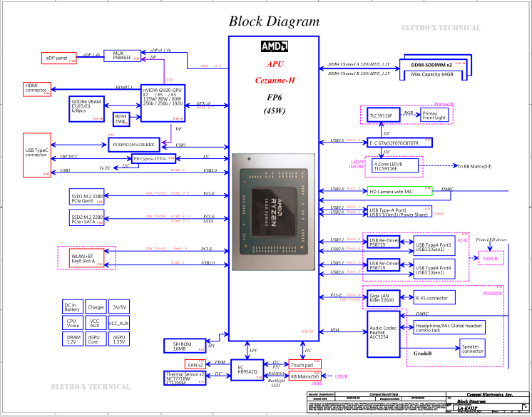Click the "CPU Vcore" power block
This screenshot has width=532, height=417.
pyautogui.click(x=73, y=323)
